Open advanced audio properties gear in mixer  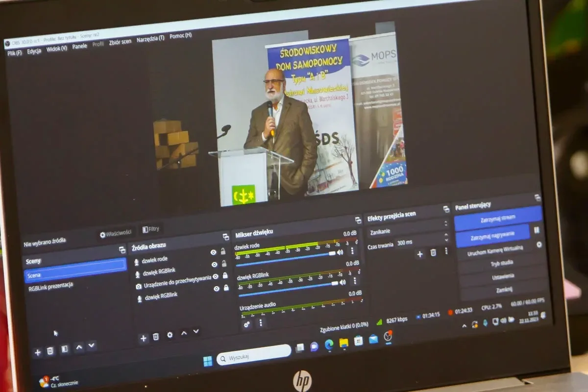click(x=246, y=324)
